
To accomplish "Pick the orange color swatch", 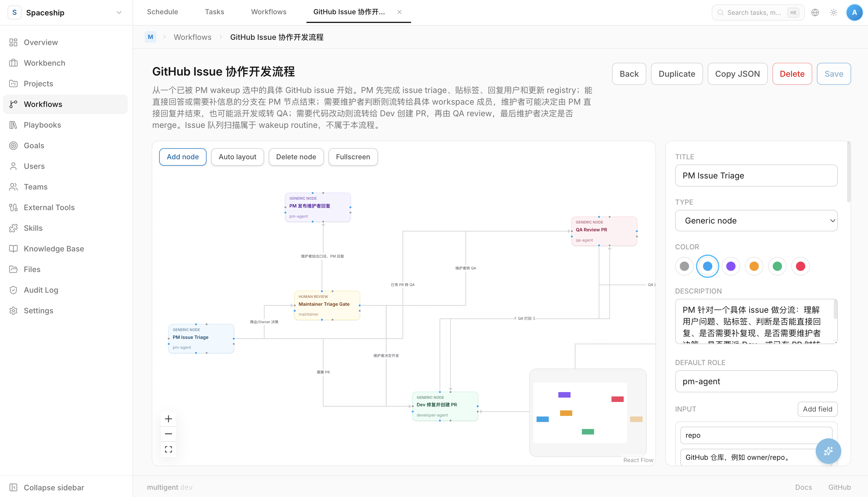I will (754, 266).
